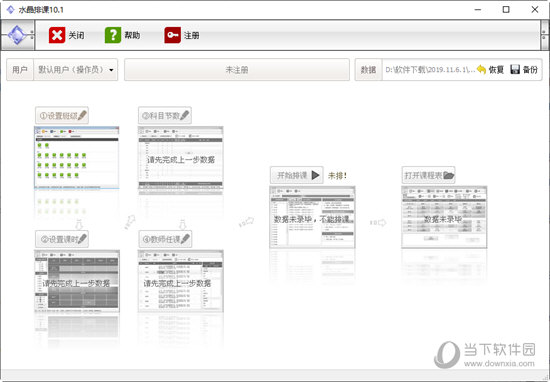This screenshot has height=382, width=550.
Task: Open step ④ 教师任课 button
Action: tap(165, 239)
